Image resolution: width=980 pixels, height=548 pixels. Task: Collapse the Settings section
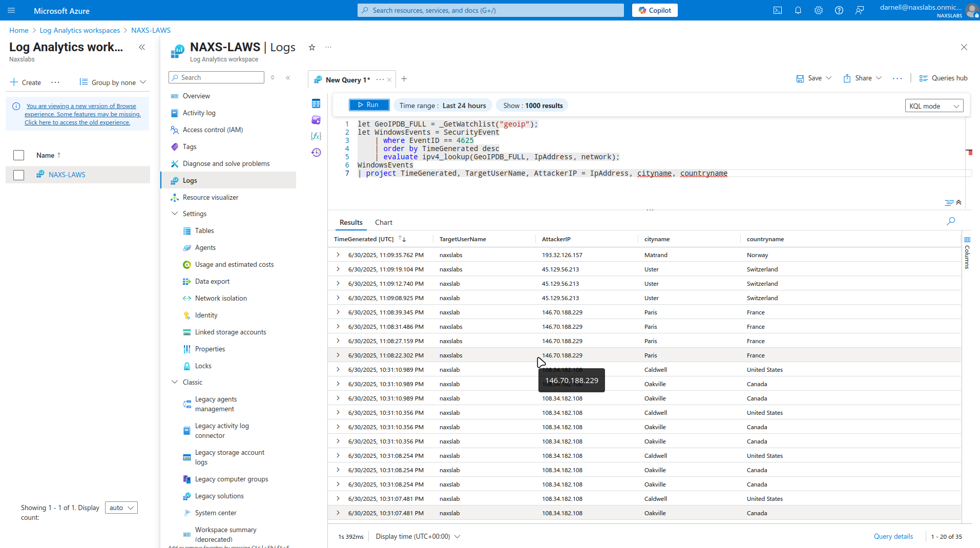(x=175, y=214)
